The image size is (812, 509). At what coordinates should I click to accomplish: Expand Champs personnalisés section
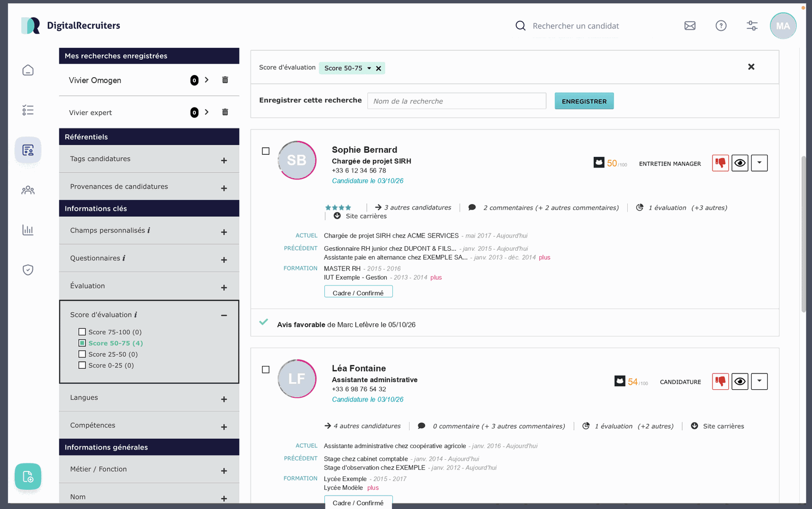[x=224, y=232]
